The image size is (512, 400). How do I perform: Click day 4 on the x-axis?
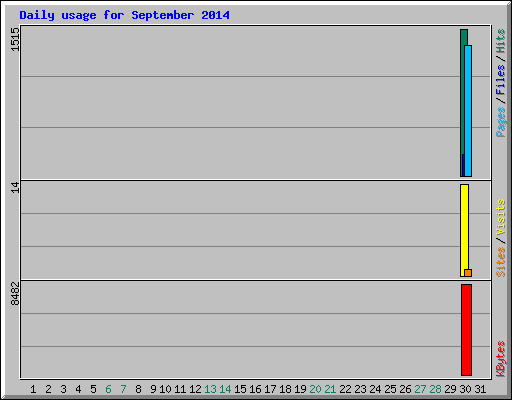tap(78, 389)
